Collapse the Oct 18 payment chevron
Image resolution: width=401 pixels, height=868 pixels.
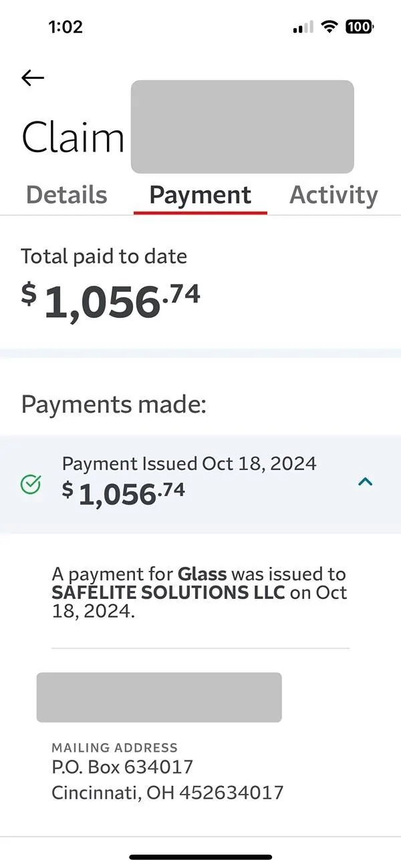[x=365, y=482]
